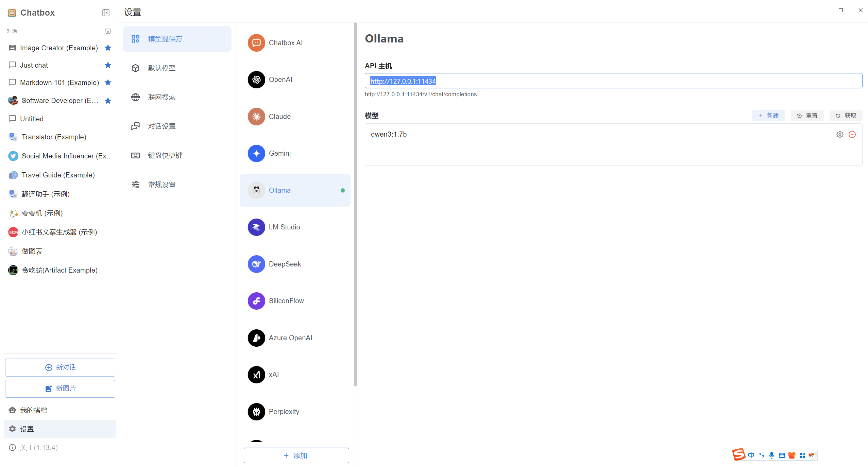Select the LM Studio provider icon

pos(256,227)
